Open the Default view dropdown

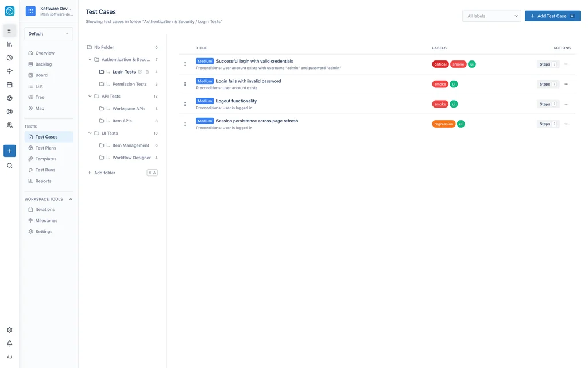[49, 34]
